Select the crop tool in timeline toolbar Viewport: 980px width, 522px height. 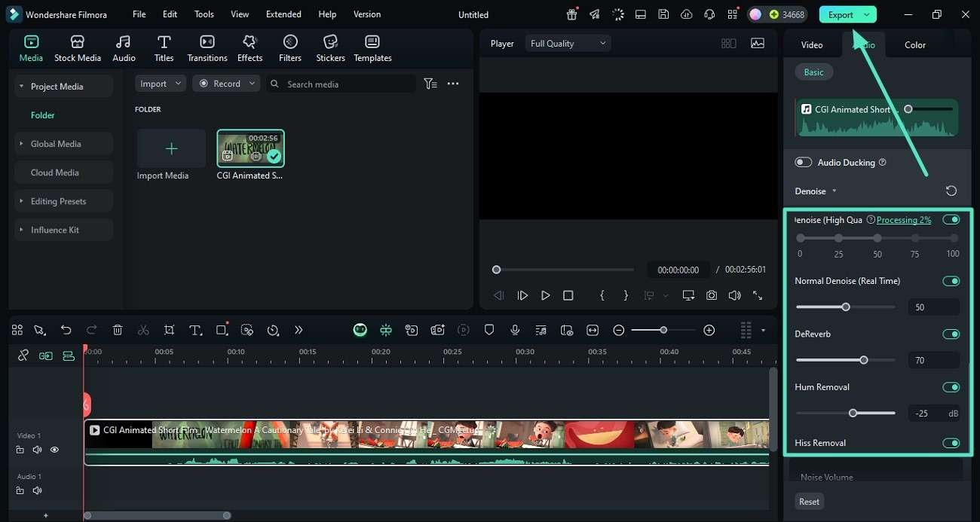coord(169,330)
